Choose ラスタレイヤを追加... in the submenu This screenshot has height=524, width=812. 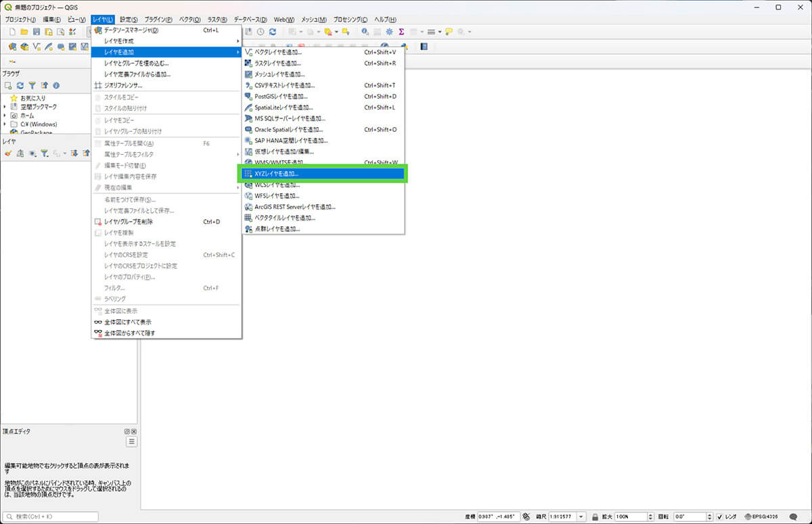point(323,63)
